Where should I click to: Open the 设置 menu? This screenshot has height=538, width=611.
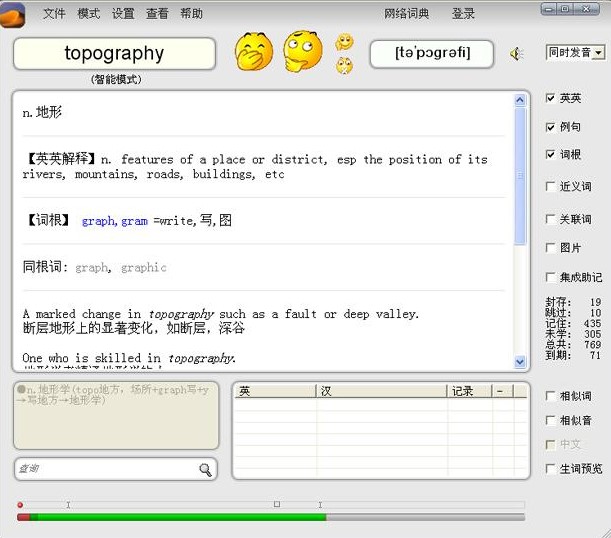coord(123,14)
